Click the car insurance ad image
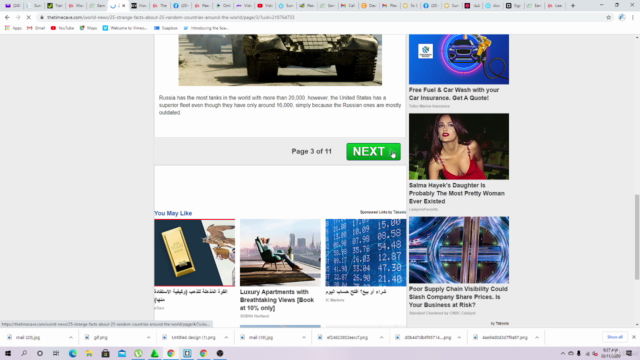The height and width of the screenshot is (360, 640). tap(459, 59)
